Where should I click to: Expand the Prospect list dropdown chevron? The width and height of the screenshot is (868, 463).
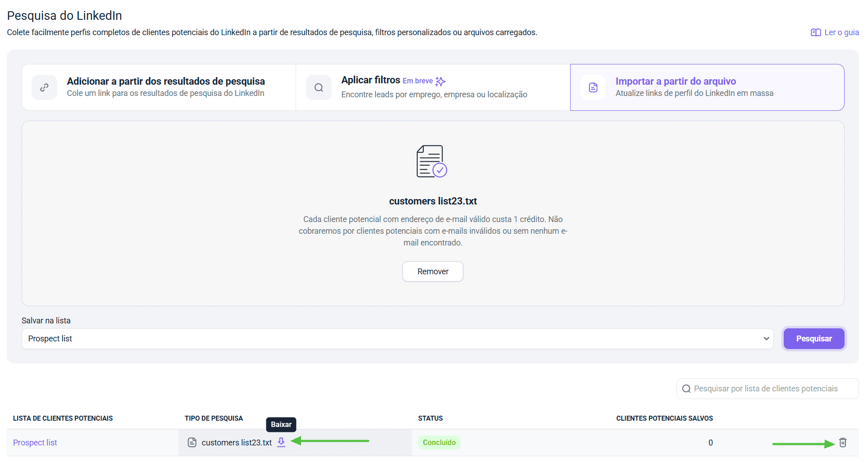766,339
